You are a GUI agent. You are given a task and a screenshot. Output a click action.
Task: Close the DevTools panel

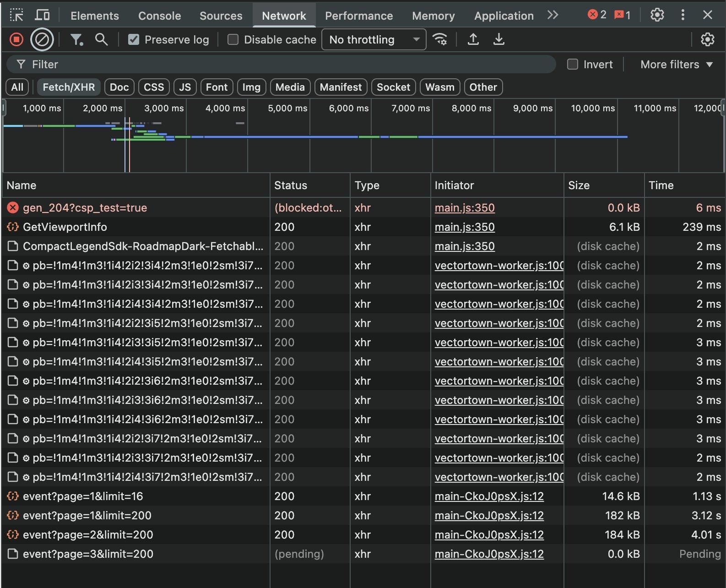click(708, 15)
